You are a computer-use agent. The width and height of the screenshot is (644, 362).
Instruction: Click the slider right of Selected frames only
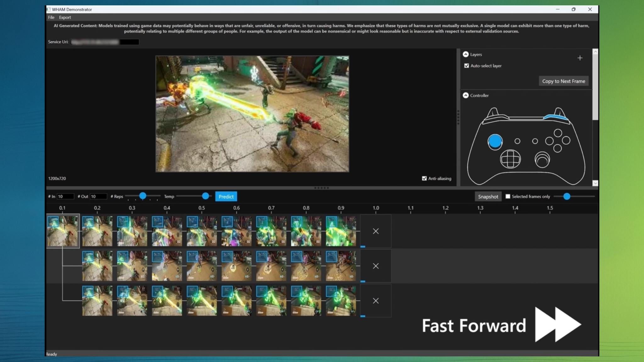point(574,196)
